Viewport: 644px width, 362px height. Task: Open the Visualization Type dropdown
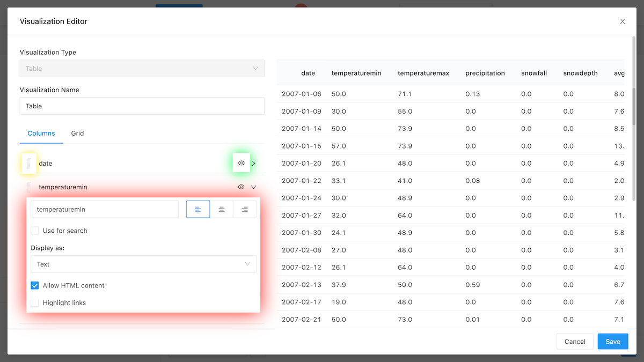[142, 69]
